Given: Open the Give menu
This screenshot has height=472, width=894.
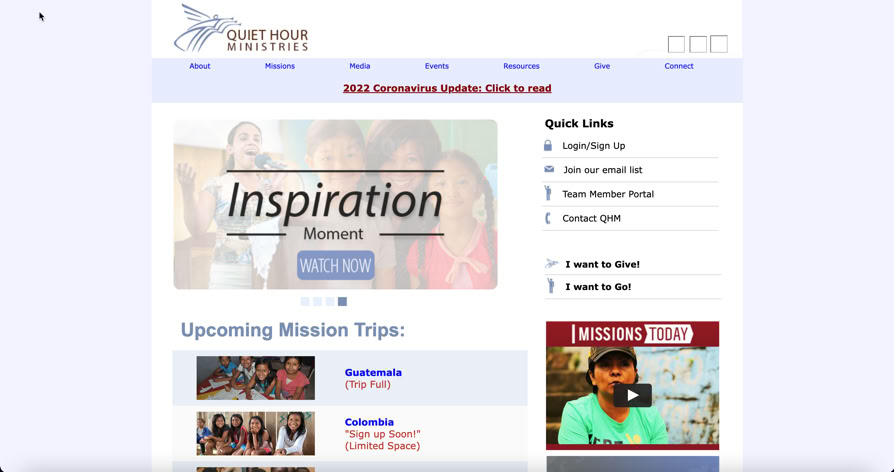Looking at the screenshot, I should pyautogui.click(x=602, y=66).
